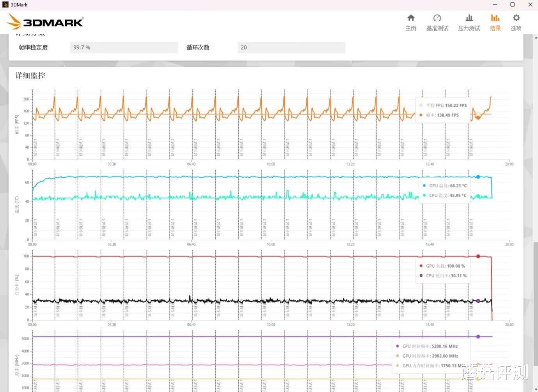The width and height of the screenshot is (538, 392).
Task: Minimize the 3DMark window
Action: point(495,5)
